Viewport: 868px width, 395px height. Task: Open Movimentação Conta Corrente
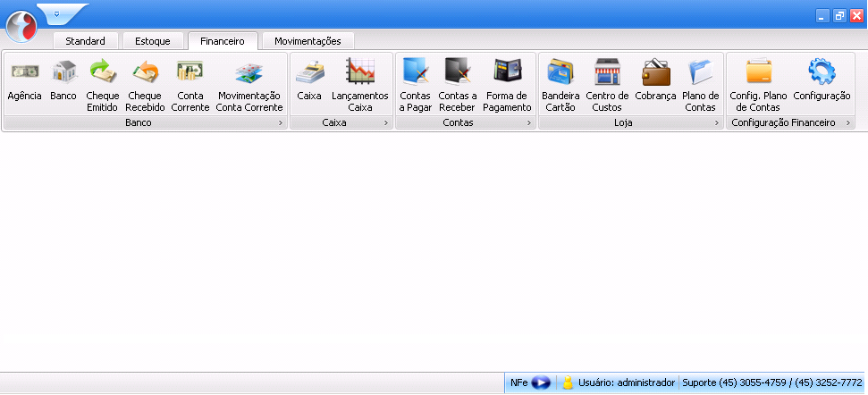(249, 85)
